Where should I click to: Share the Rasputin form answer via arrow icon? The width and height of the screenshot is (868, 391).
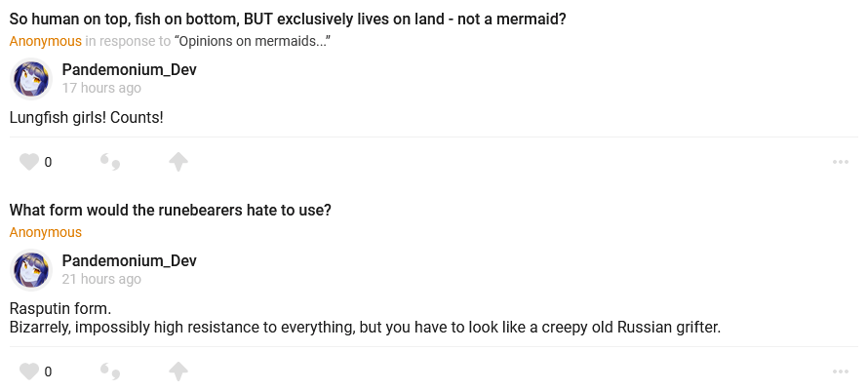pyautogui.click(x=178, y=371)
